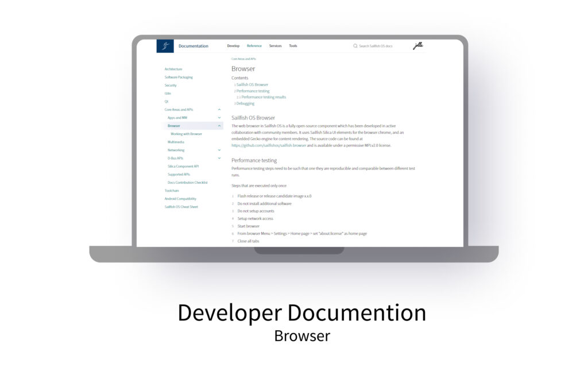The image size is (588, 371).
Task: Jump to Performance testing results entry
Action: (x=264, y=97)
